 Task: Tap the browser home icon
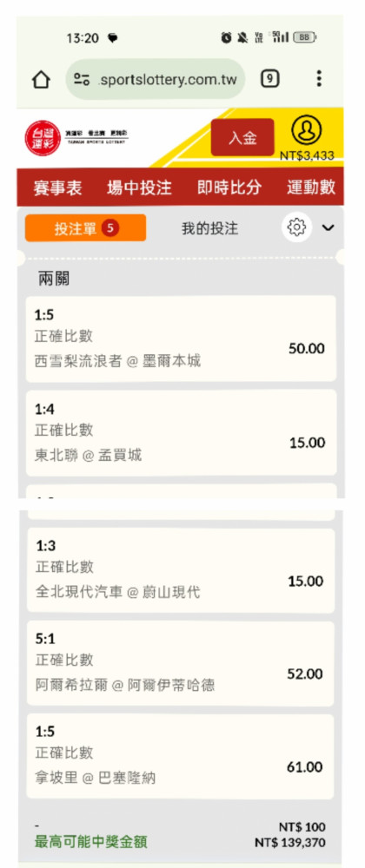click(41, 80)
